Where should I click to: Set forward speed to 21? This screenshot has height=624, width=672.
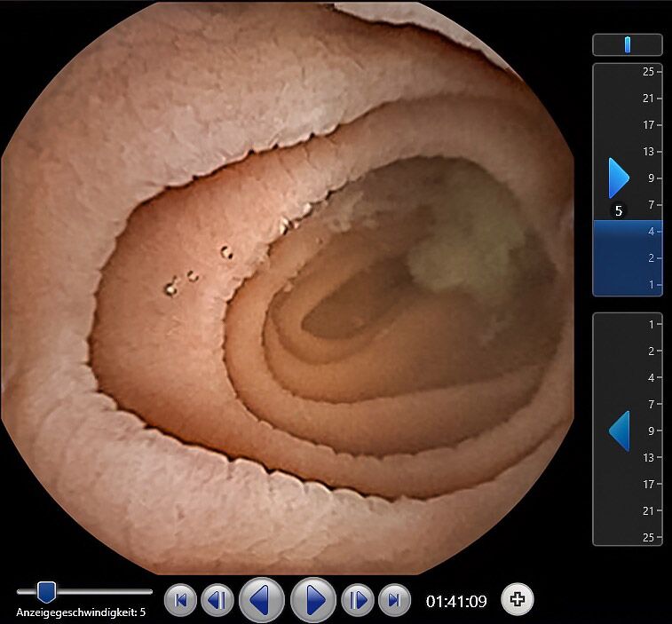point(648,99)
